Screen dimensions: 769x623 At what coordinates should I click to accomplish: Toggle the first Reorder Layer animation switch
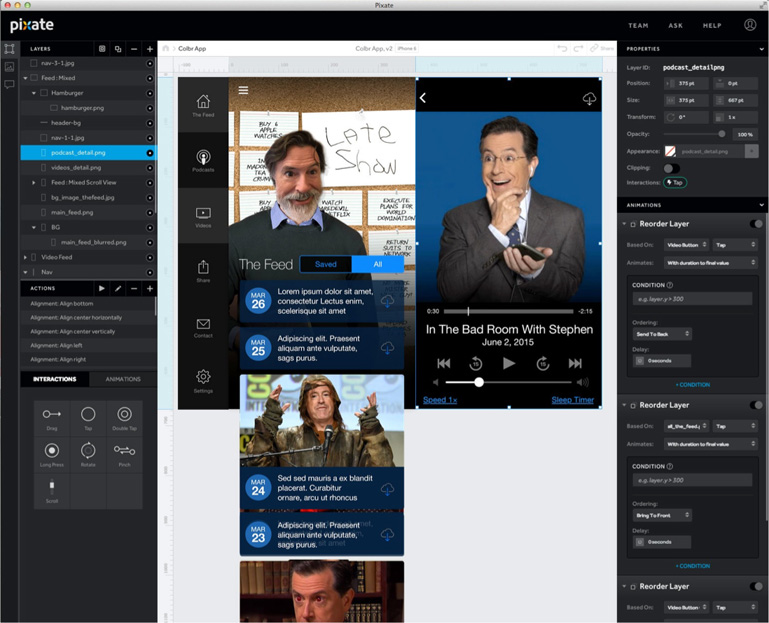(x=756, y=224)
